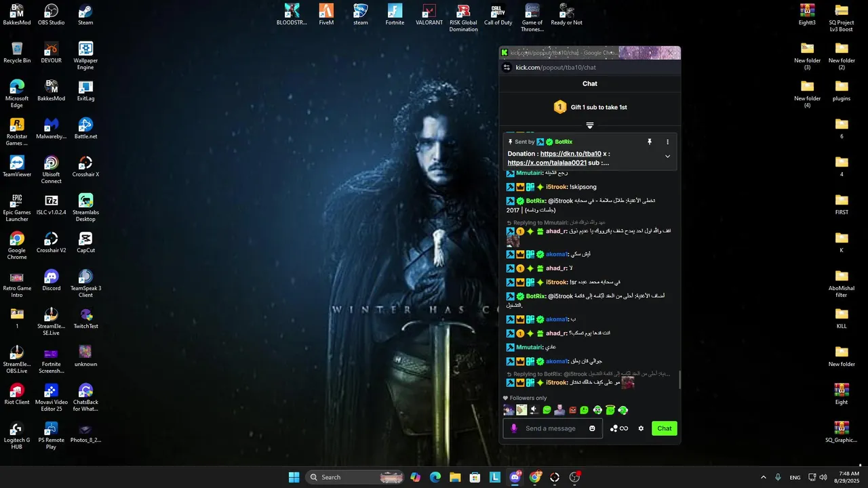Show hidden system tray icons
868x488 pixels.
(x=763, y=477)
